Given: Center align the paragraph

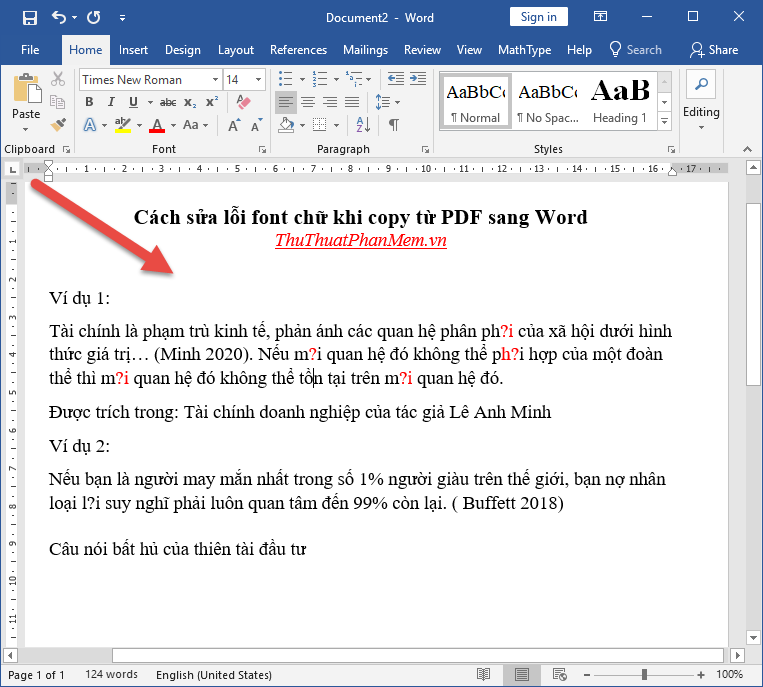Looking at the screenshot, I should point(308,102).
